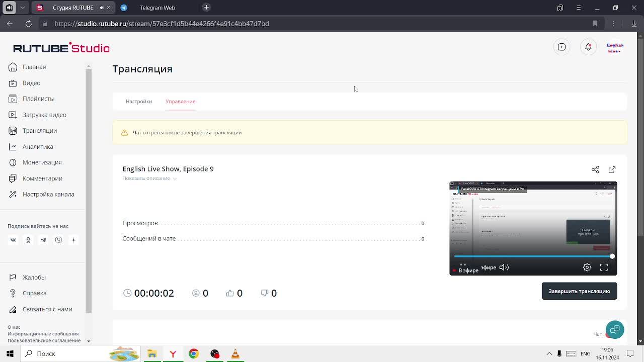Open the Windows Start menu

[x=10, y=353]
